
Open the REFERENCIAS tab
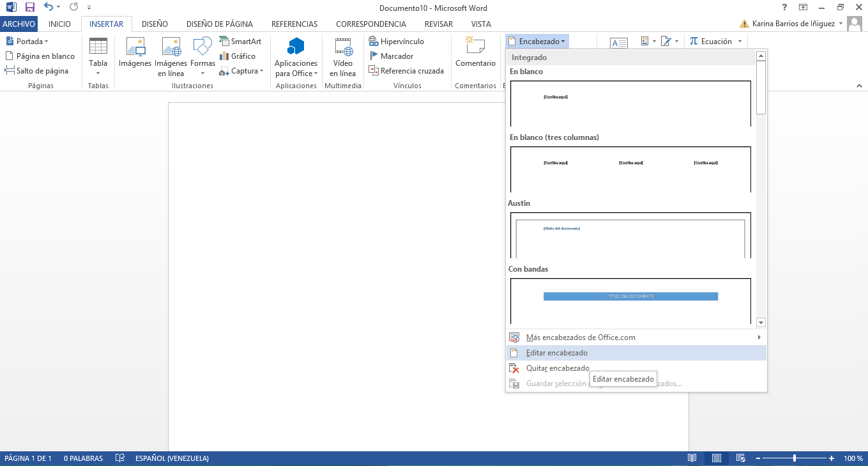[x=294, y=24]
